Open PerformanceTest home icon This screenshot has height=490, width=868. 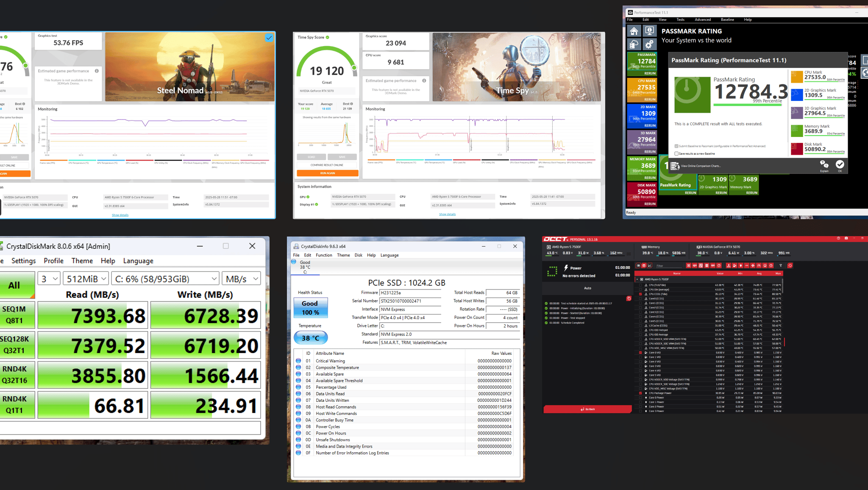[634, 31]
